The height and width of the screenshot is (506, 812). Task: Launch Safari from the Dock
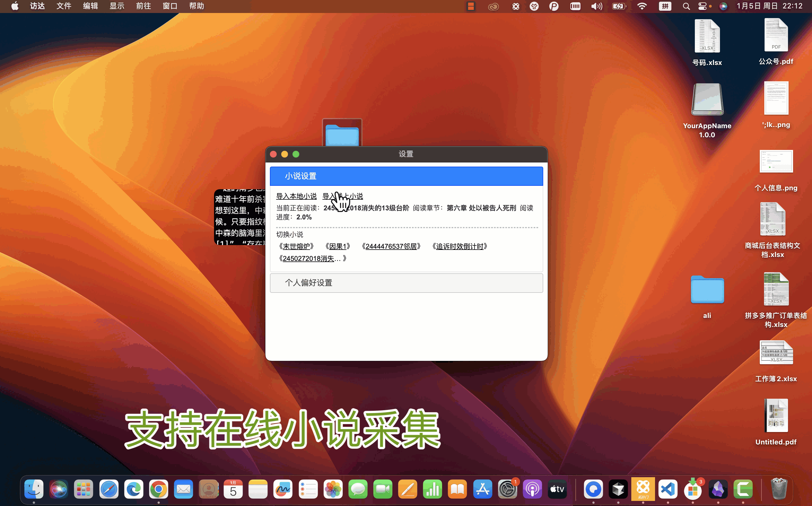108,489
